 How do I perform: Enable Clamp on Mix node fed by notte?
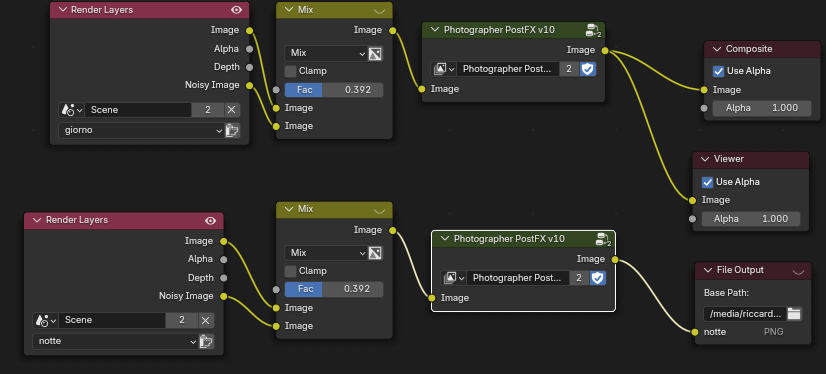[x=290, y=271]
